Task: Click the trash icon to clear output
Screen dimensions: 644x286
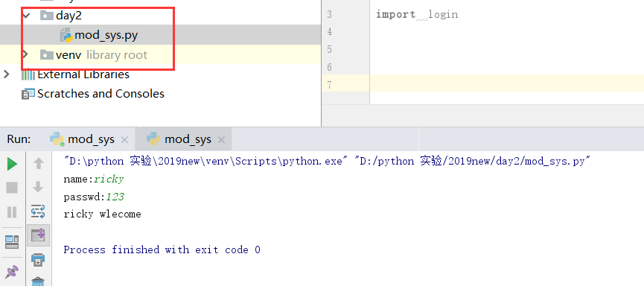Action: [38, 282]
